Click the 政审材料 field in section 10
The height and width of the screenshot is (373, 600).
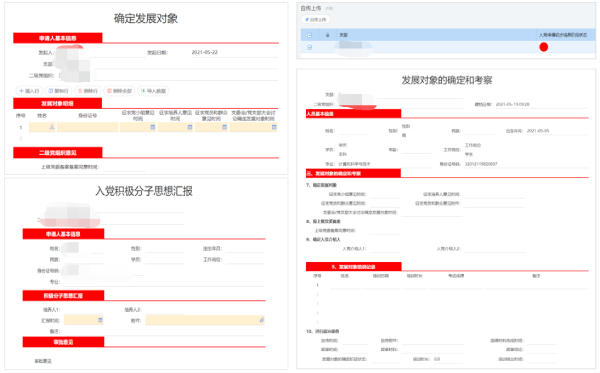432,350
